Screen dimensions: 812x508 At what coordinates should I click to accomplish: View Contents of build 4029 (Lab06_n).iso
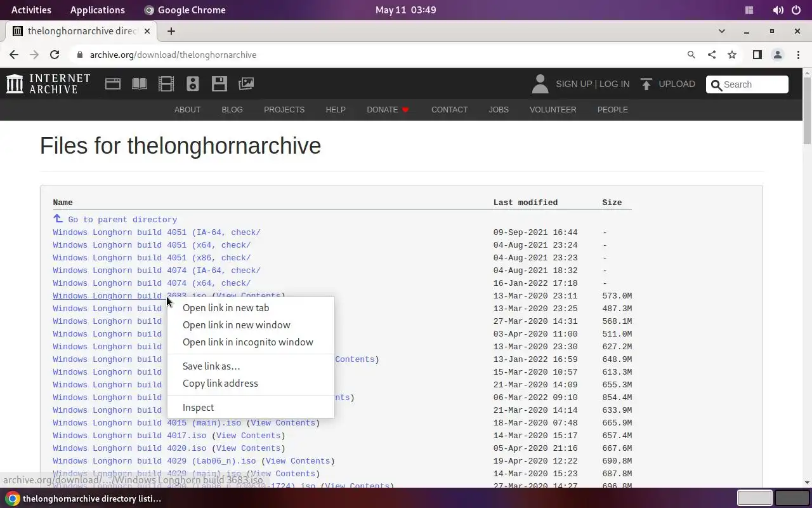tap(298, 461)
